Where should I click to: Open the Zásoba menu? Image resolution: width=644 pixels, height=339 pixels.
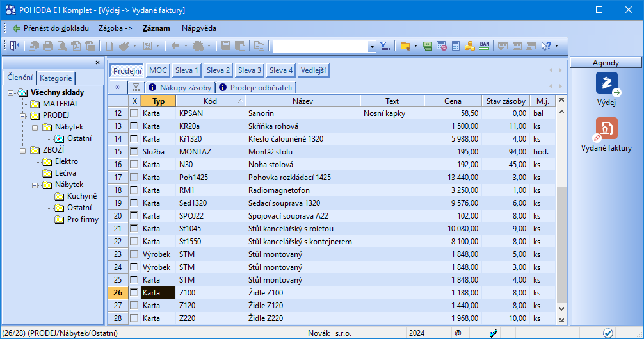coord(115,28)
